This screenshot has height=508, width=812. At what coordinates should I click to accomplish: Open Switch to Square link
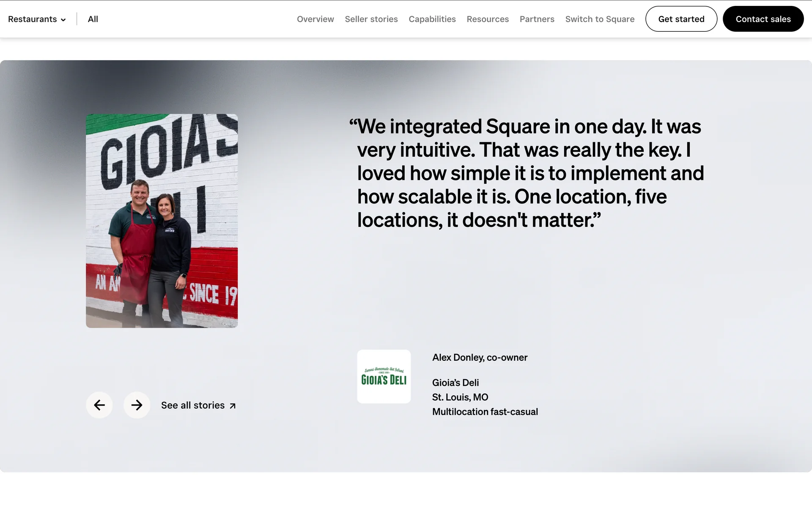pos(599,19)
